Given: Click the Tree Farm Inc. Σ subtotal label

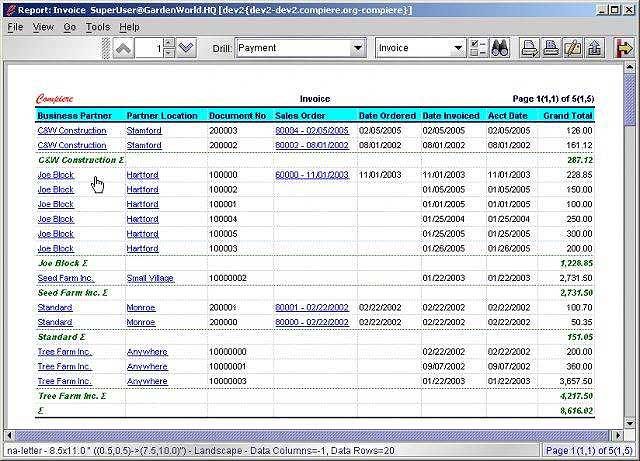Looking at the screenshot, I should click(72, 396).
